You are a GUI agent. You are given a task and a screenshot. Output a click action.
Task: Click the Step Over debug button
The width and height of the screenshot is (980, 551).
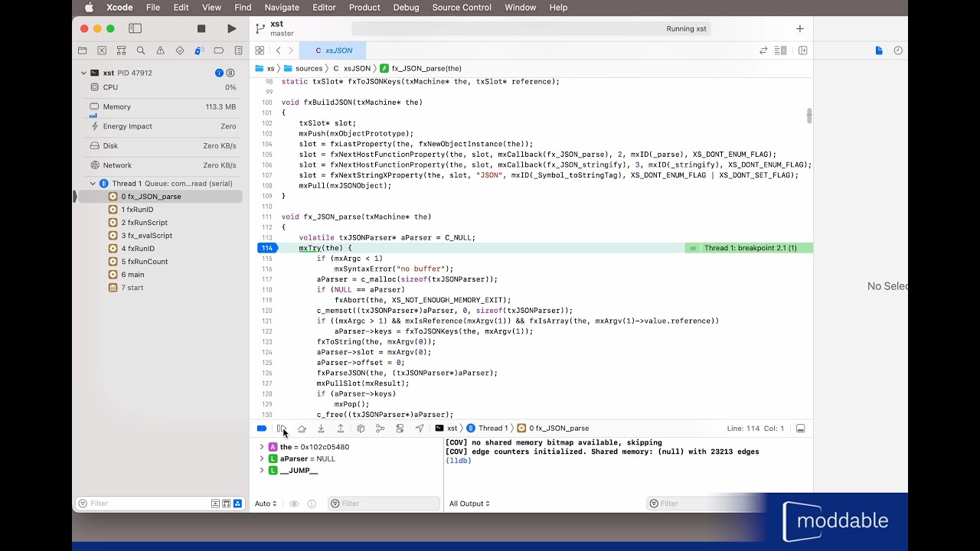(x=302, y=429)
